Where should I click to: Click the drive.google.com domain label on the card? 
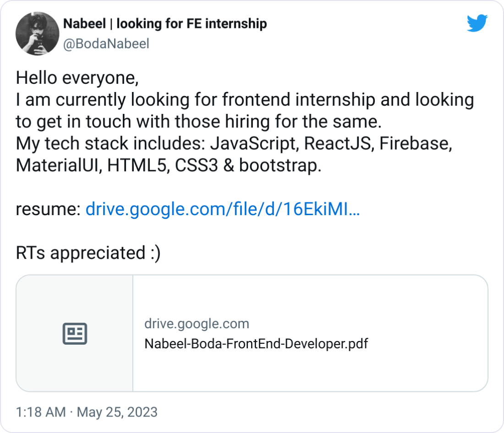[x=197, y=324]
